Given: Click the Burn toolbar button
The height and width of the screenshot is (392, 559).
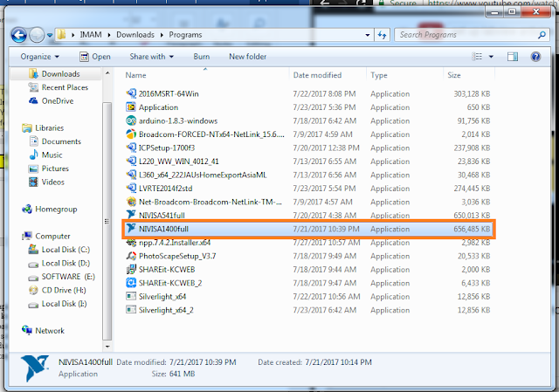Looking at the screenshot, I should (x=202, y=57).
